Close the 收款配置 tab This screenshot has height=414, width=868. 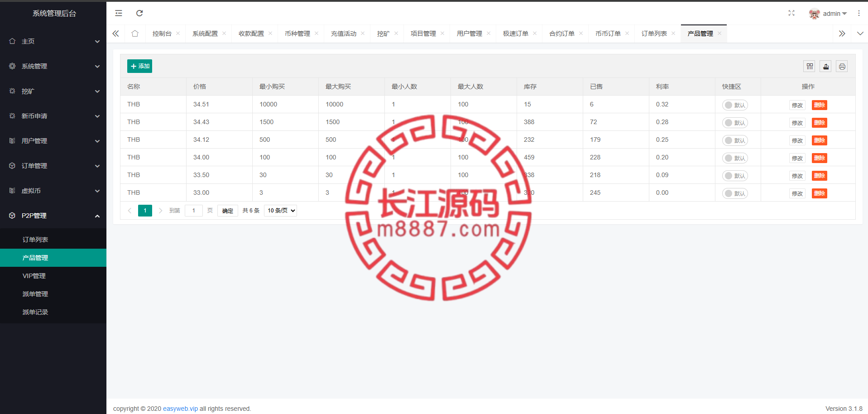(x=270, y=34)
